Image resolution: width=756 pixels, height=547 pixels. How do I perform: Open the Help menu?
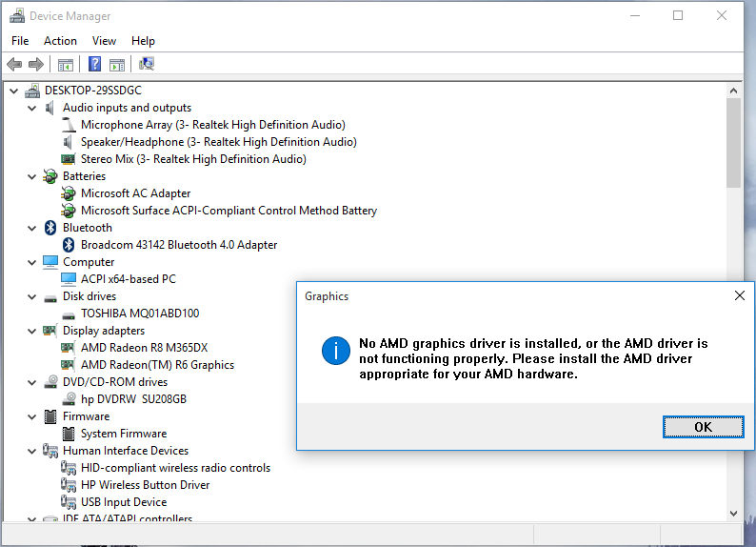click(143, 41)
